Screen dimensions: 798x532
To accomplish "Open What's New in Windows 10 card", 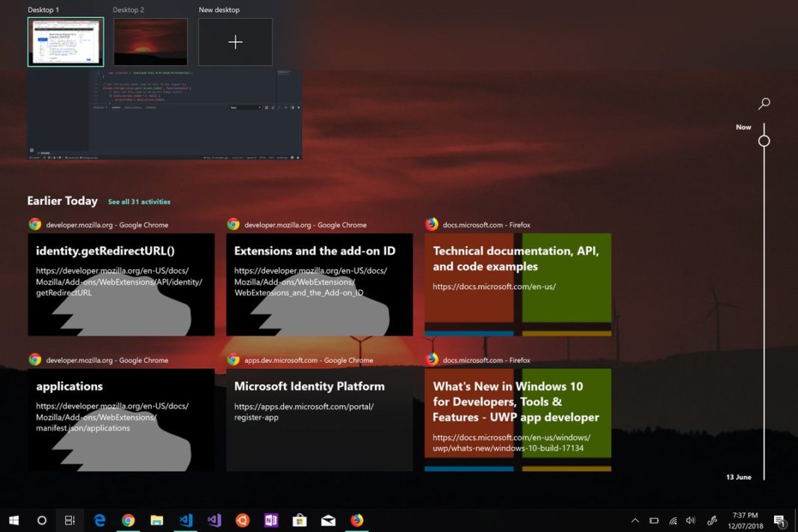I will pyautogui.click(x=518, y=419).
